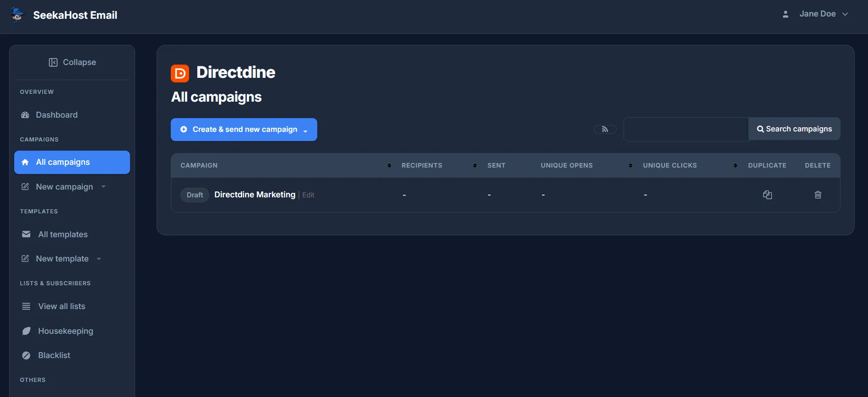Open the Jane Doe account dropdown chevron
The height and width of the screenshot is (397, 868).
(845, 14)
